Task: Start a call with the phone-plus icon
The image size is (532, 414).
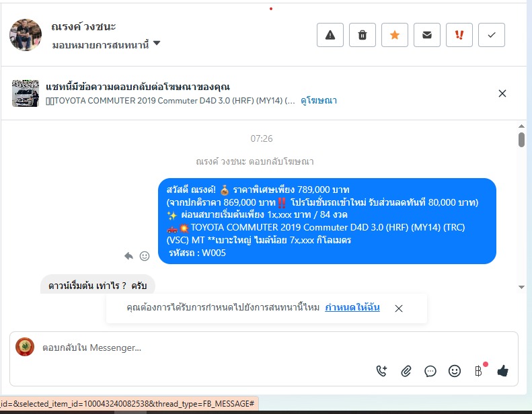Action: click(x=382, y=371)
